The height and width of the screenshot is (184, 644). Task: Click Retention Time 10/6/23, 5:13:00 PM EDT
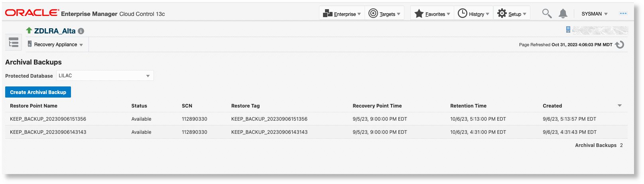coord(478,119)
